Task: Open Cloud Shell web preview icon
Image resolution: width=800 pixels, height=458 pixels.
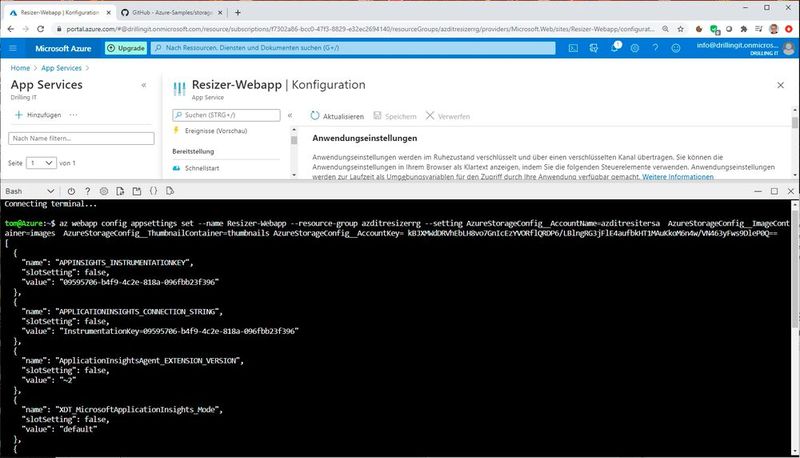Action: [x=170, y=191]
